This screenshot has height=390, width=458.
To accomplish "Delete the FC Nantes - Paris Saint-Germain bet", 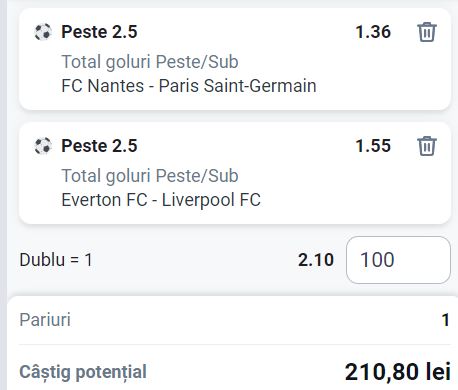I will [x=427, y=32].
